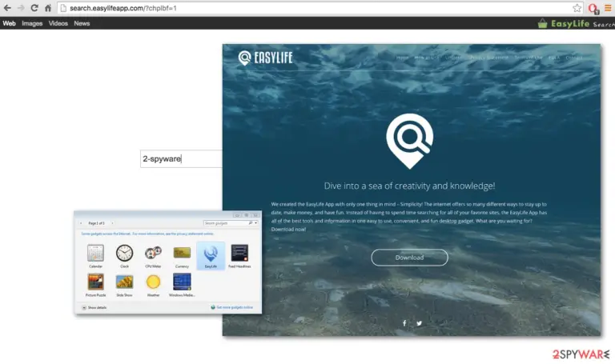Open the Home link in the EasyLife navigation
Screen dimensions: 615x364
tap(403, 58)
